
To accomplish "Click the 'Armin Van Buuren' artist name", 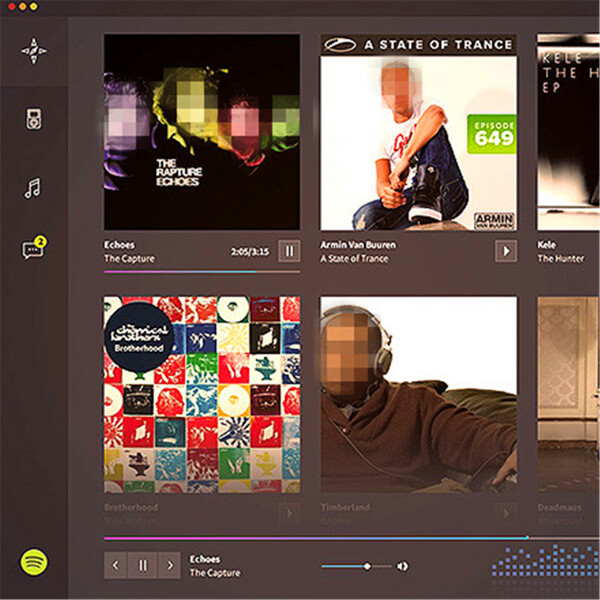I will tap(358, 245).
